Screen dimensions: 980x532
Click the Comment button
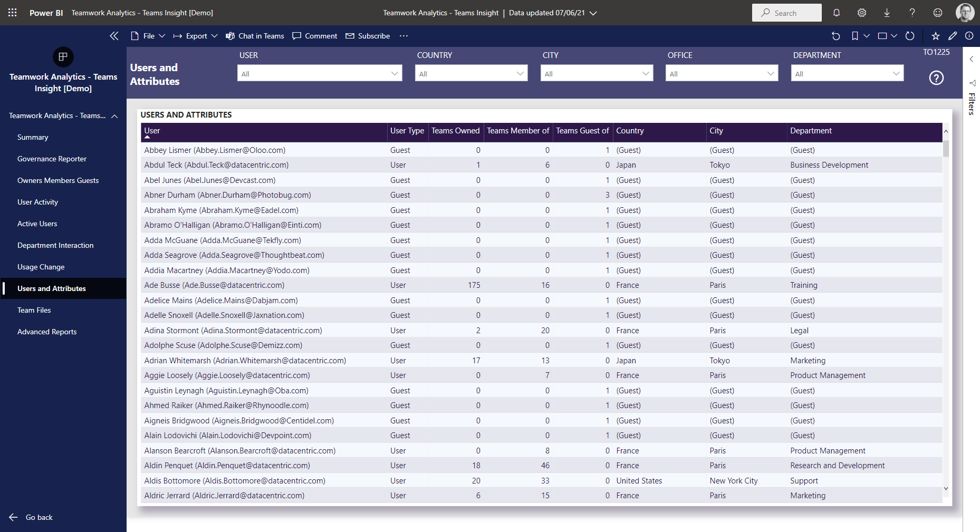[315, 36]
